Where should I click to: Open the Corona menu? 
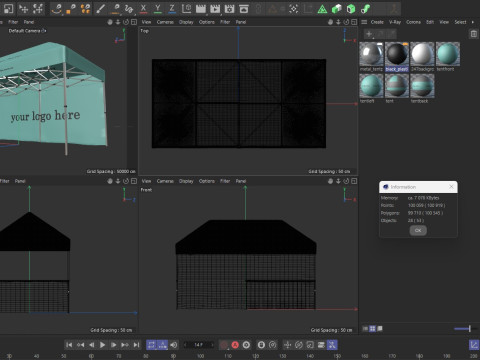click(x=413, y=22)
